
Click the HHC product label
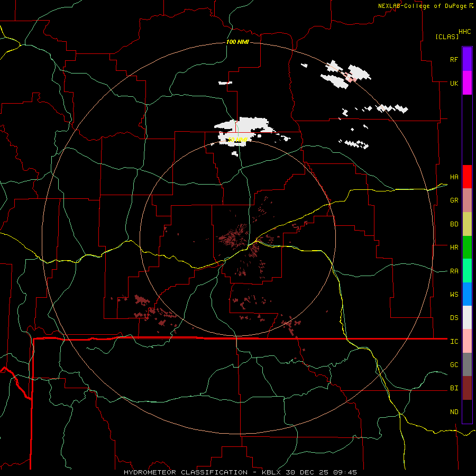[464, 32]
